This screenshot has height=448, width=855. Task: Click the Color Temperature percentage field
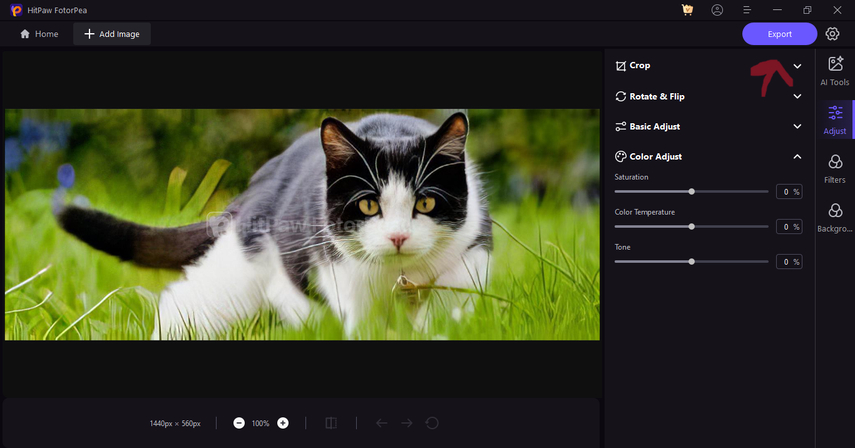(x=789, y=227)
